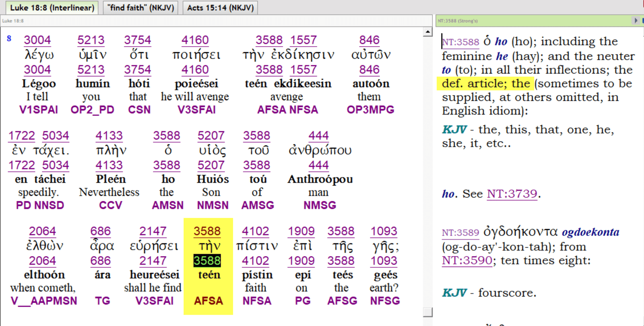Viewport: 644px width, 326px height.
Task: Click the black-highlighted 3588 number
Action: tap(207, 261)
